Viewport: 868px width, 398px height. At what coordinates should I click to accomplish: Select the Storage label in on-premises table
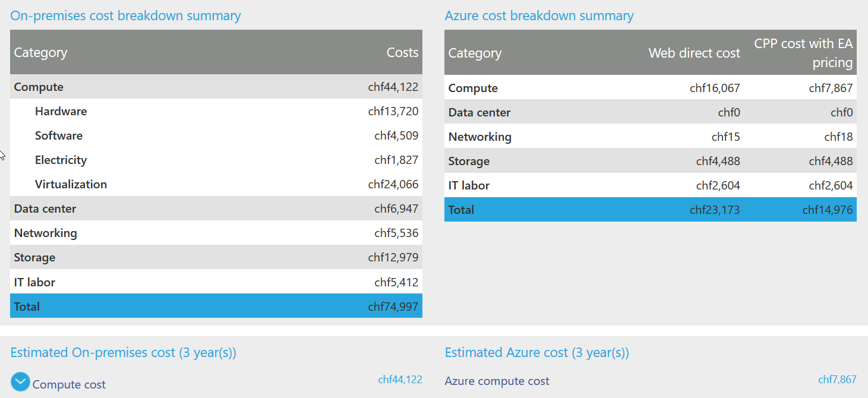(34, 257)
